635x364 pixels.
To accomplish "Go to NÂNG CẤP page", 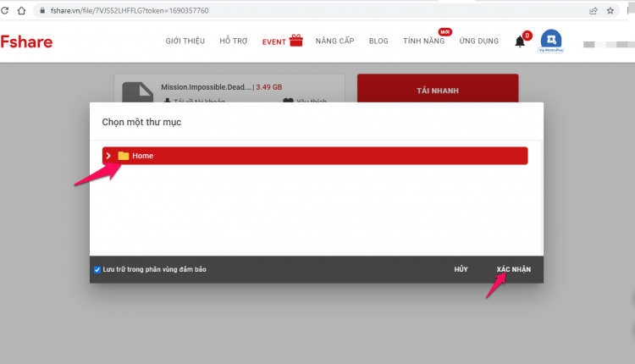I will 335,41.
